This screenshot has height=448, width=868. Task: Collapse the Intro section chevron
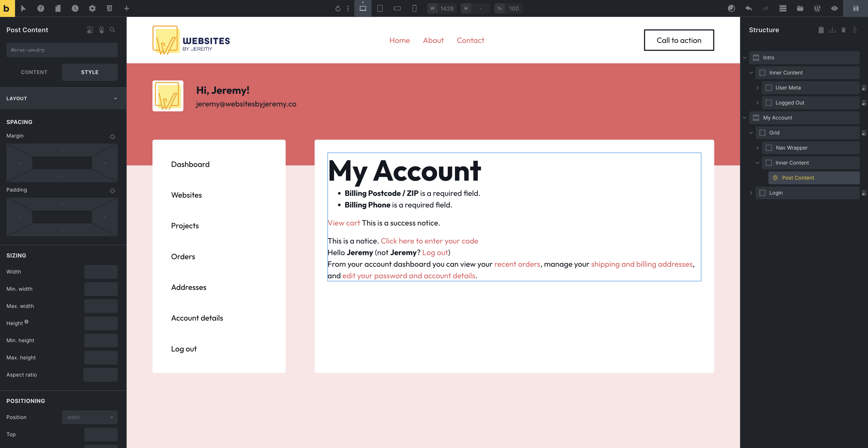pyautogui.click(x=745, y=58)
